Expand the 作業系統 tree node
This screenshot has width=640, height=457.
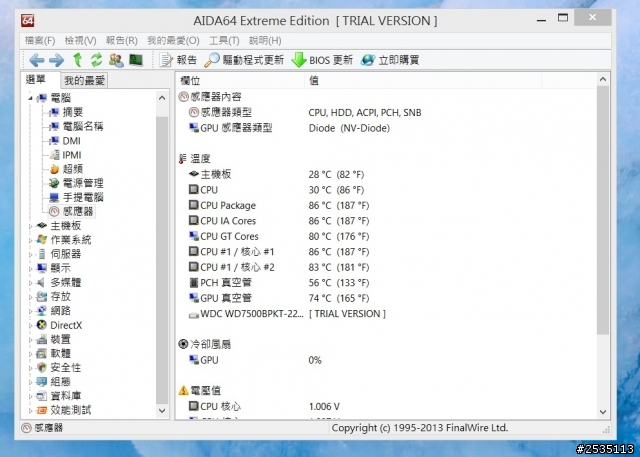tap(30, 240)
